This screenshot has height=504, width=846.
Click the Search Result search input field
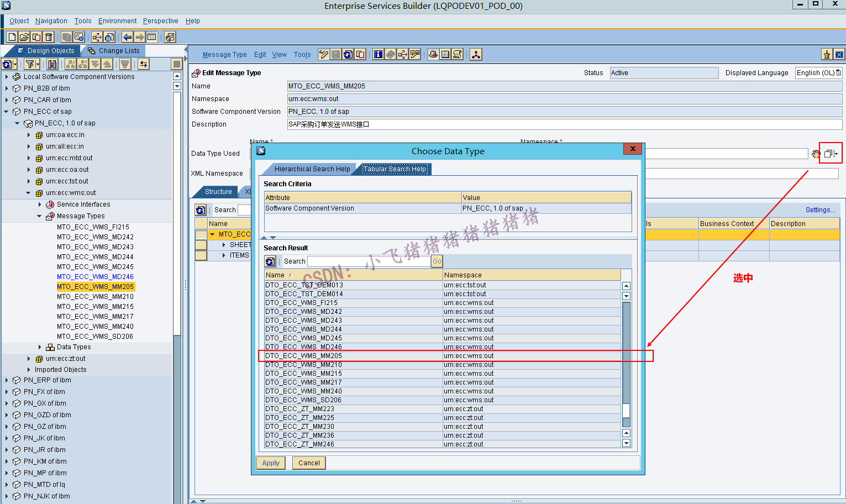pyautogui.click(x=369, y=261)
